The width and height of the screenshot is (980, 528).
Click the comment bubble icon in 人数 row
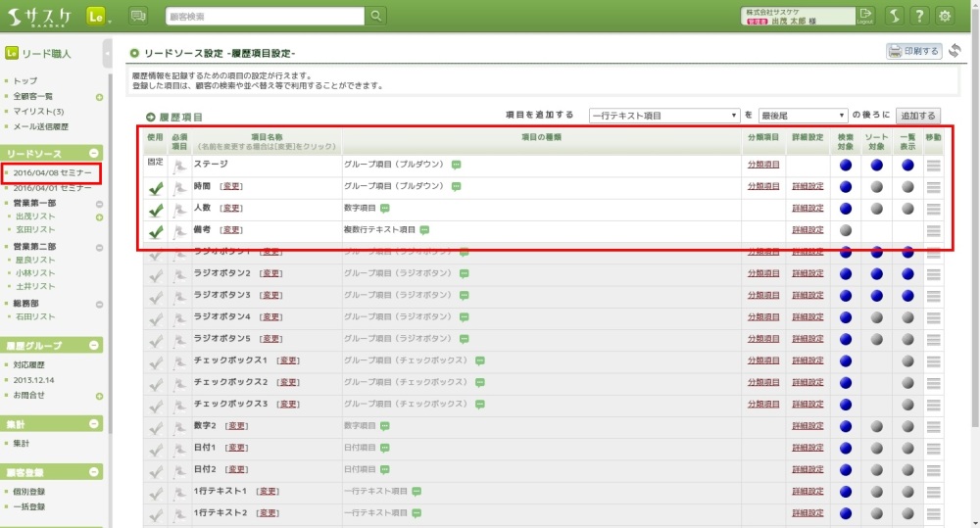[x=385, y=208]
